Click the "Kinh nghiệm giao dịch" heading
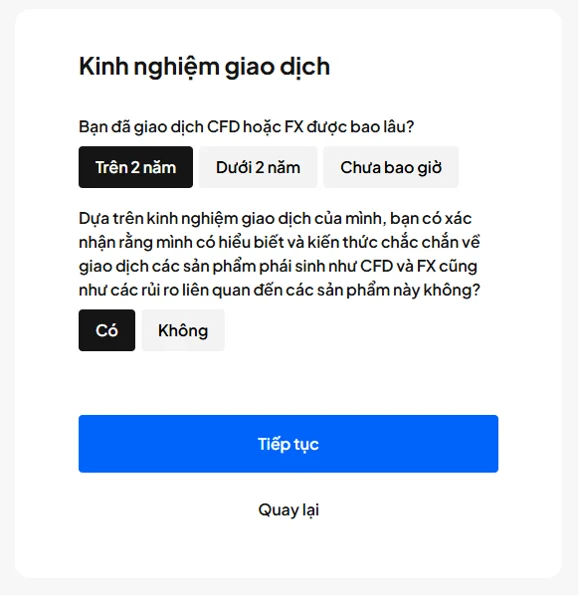 pos(205,68)
